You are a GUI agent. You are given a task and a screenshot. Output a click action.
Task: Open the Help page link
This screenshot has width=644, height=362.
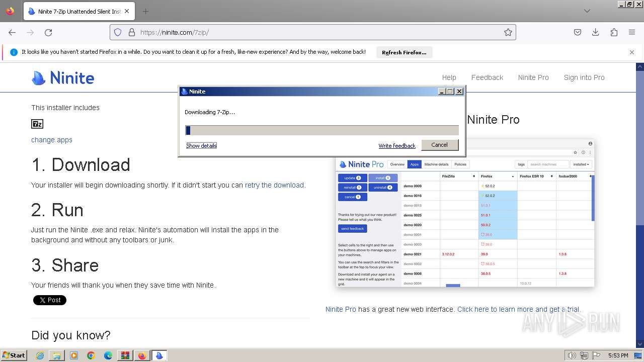(449, 77)
